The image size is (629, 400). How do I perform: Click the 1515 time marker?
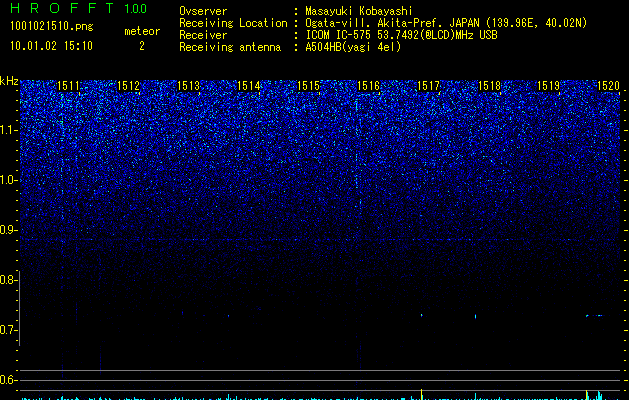(x=308, y=86)
